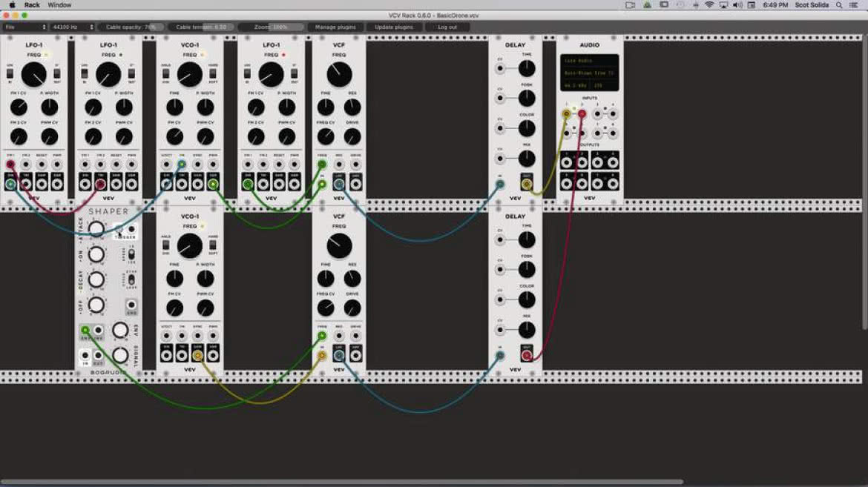Click the FDBK knob on the top DELAY
This screenshot has height=487, width=868.
(527, 98)
